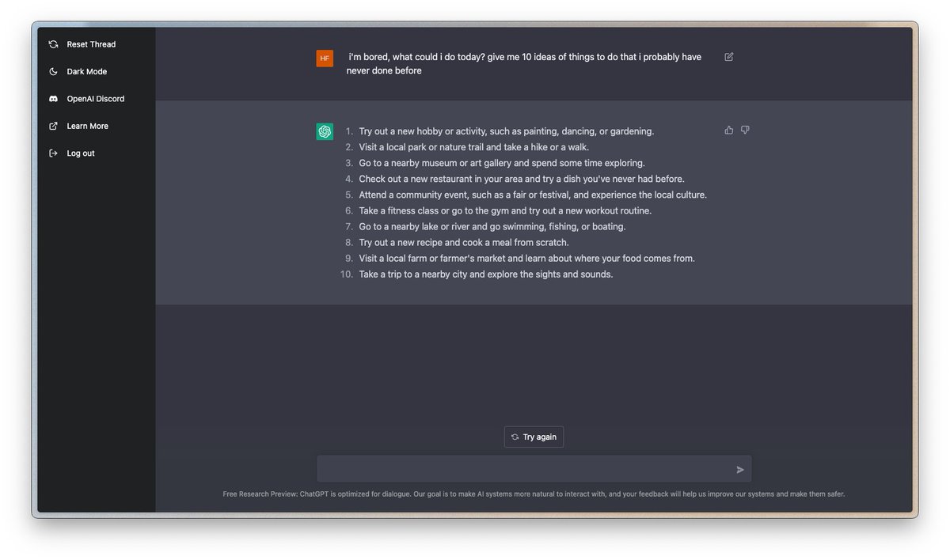
Task: Click the Learn More external-link icon
Action: (53, 126)
